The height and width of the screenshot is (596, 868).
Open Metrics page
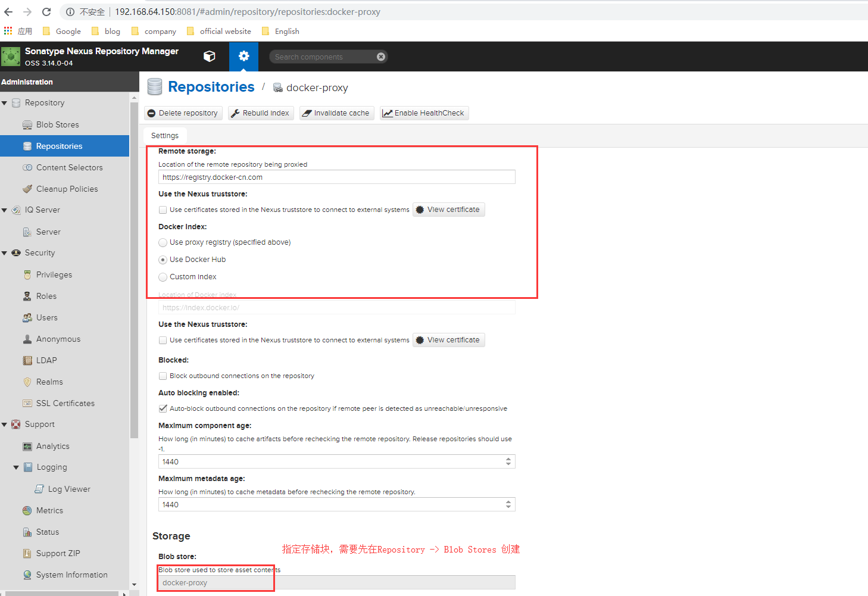(49, 510)
